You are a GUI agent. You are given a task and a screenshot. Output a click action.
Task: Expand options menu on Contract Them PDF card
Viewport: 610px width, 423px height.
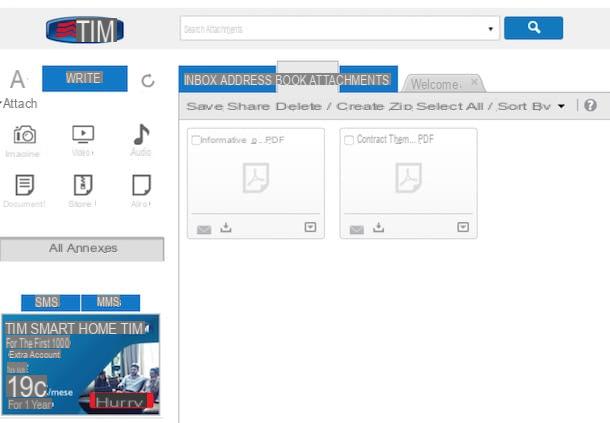[463, 227]
